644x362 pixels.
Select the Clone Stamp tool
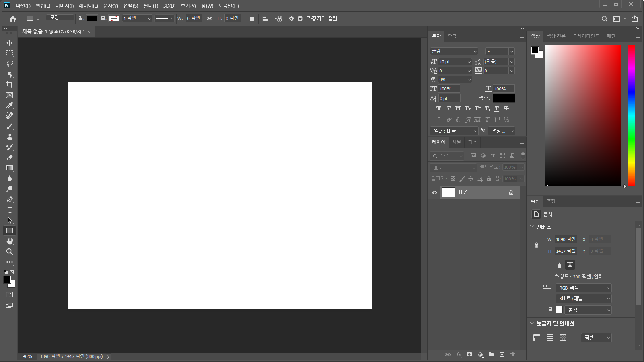(x=10, y=137)
